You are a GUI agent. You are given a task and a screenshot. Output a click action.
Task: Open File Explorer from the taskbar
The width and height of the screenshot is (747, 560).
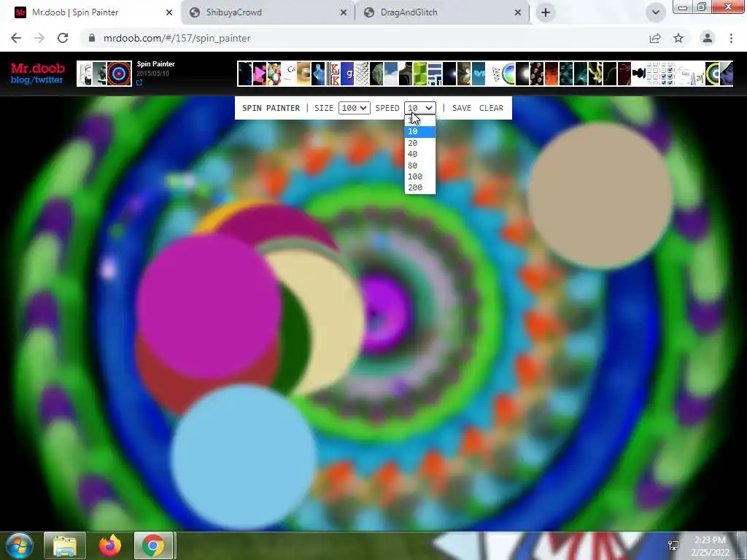(65, 545)
